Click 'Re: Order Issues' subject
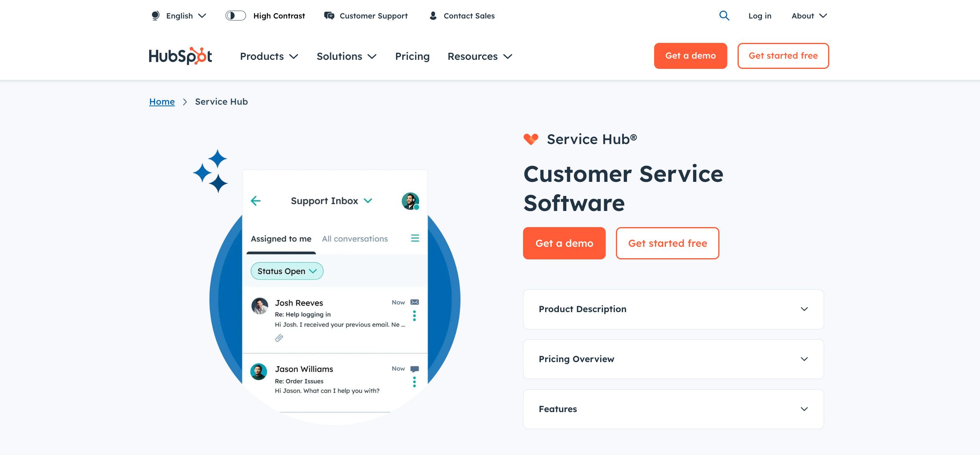 click(299, 381)
